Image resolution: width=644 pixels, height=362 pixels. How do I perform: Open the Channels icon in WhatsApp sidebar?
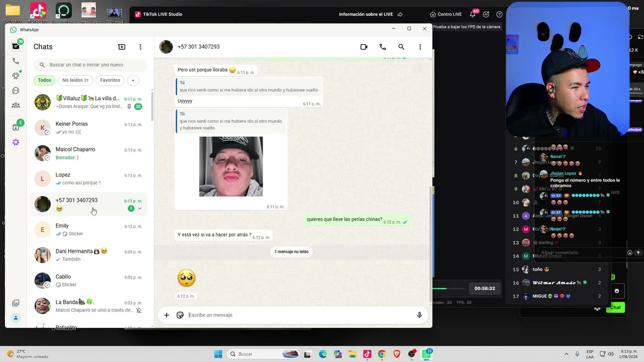[x=16, y=90]
